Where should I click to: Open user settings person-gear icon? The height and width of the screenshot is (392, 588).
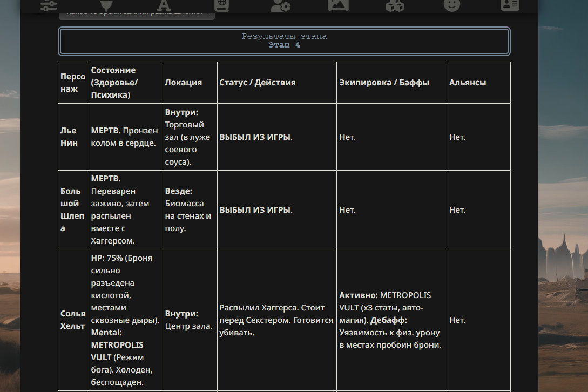pyautogui.click(x=280, y=5)
